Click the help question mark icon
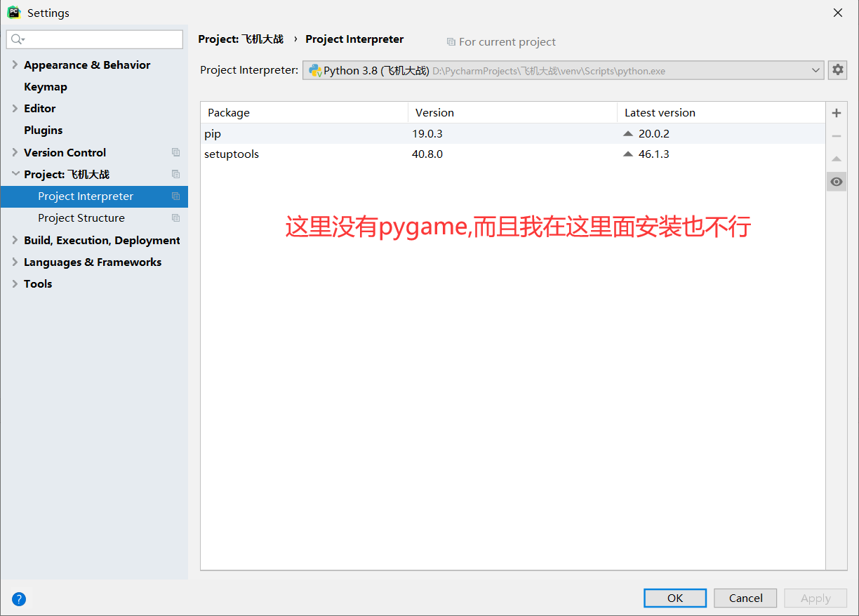 pyautogui.click(x=19, y=598)
